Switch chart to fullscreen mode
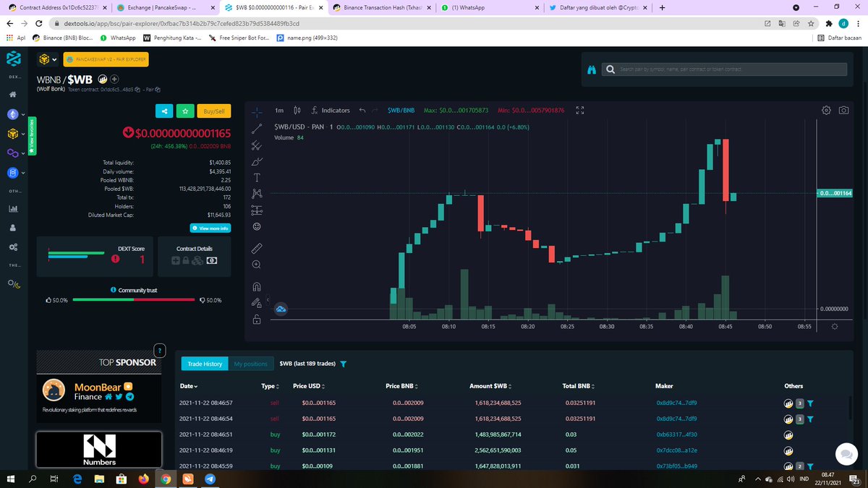Screen dimensions: 868x488 click(x=579, y=111)
